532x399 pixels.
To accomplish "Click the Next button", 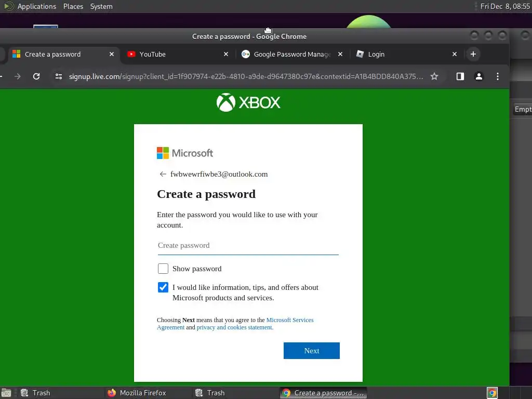I will point(312,351).
